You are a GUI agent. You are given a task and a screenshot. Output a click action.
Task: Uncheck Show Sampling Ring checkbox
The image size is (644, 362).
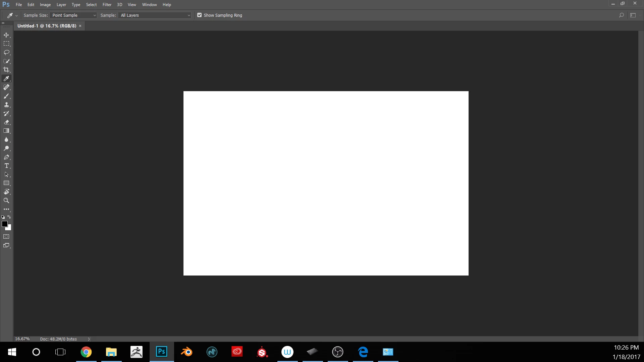(200, 15)
